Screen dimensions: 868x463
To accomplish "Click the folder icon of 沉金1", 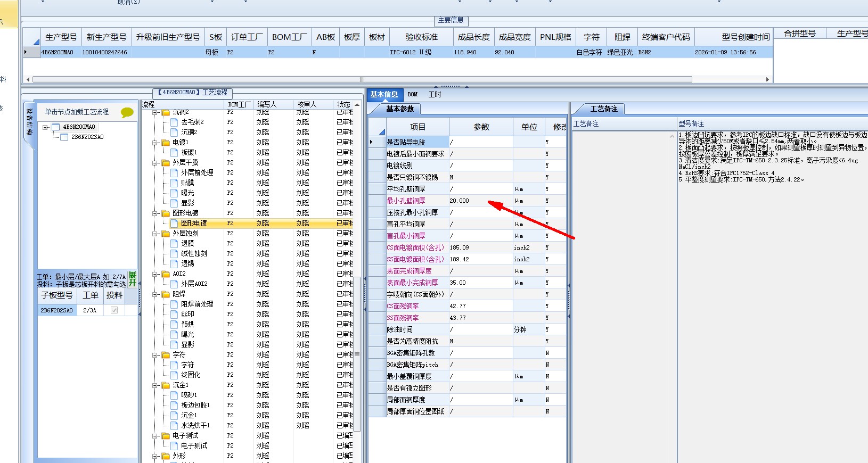I will [166, 385].
